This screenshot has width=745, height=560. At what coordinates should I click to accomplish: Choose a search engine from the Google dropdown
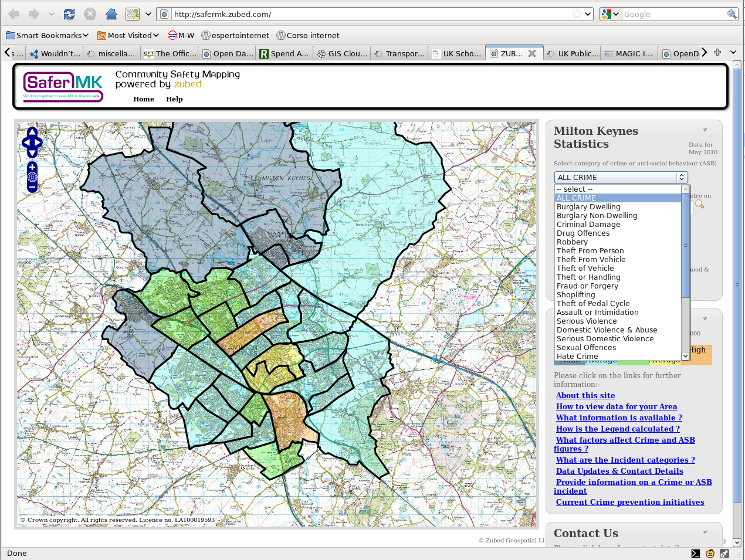tap(610, 14)
